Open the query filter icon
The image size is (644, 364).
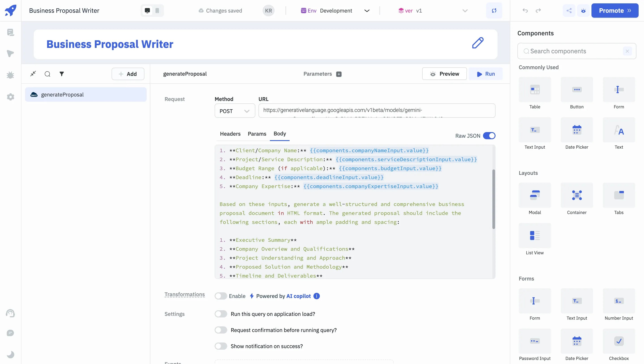click(x=61, y=74)
